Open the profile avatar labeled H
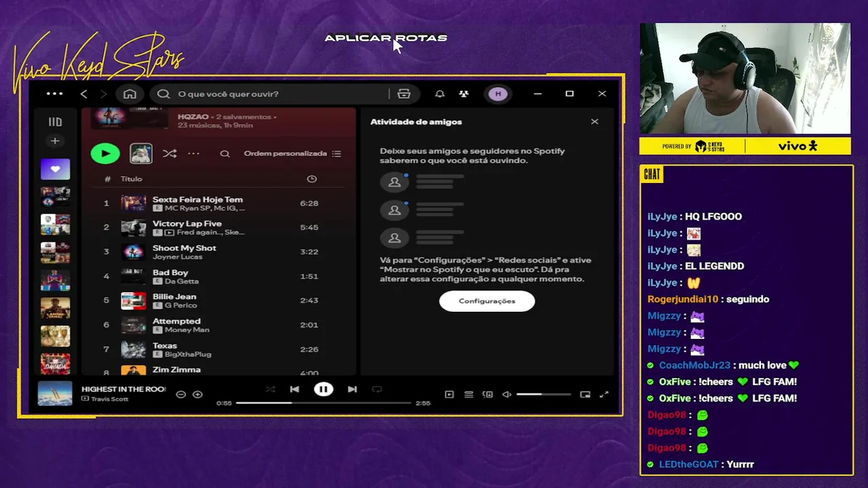This screenshot has width=868, height=488. (x=498, y=94)
